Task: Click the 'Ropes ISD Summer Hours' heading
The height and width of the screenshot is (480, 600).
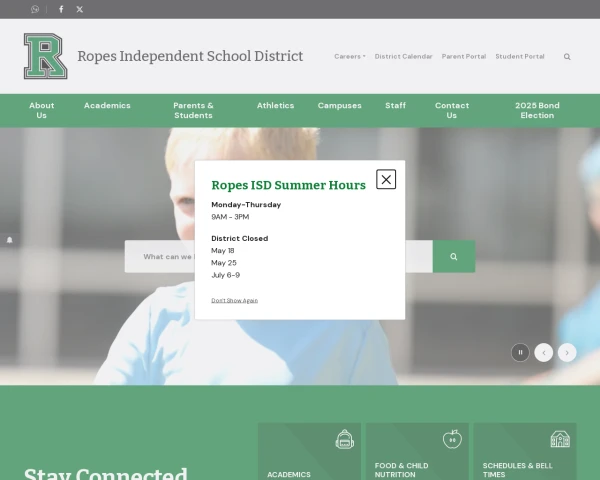Action: tap(289, 185)
